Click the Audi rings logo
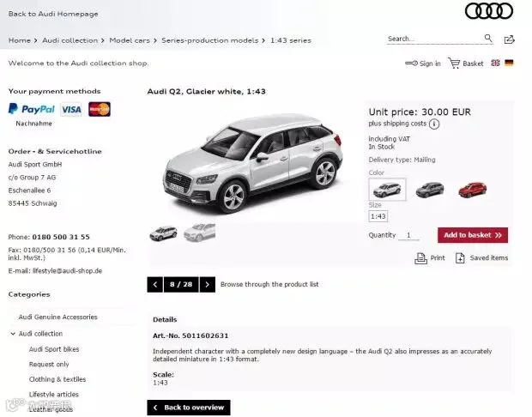 tap(489, 11)
